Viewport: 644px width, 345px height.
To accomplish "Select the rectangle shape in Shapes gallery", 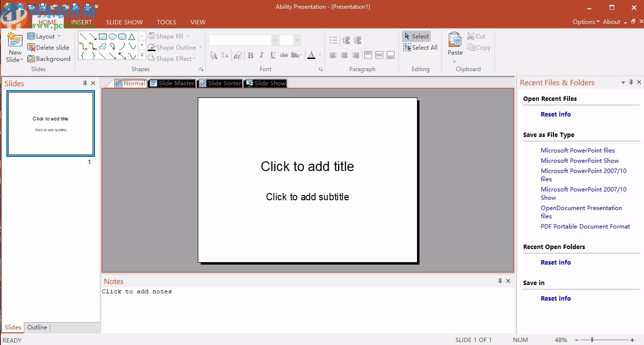I will (x=102, y=36).
